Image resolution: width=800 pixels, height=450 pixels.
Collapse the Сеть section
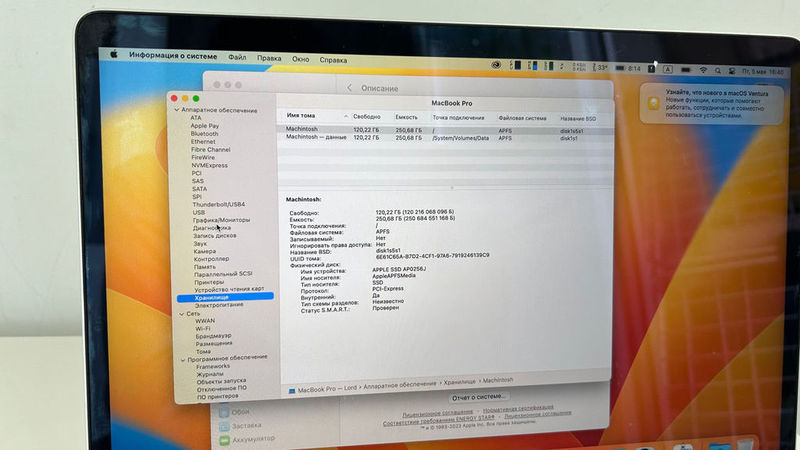181,314
